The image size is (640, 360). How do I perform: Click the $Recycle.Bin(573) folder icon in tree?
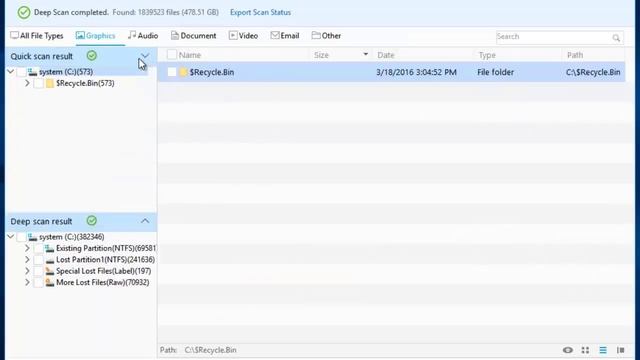point(50,83)
